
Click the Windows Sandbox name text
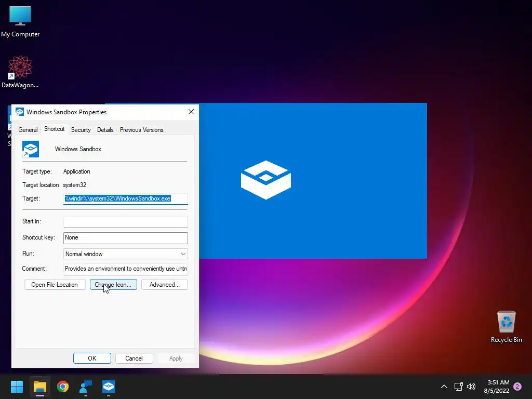pos(78,149)
